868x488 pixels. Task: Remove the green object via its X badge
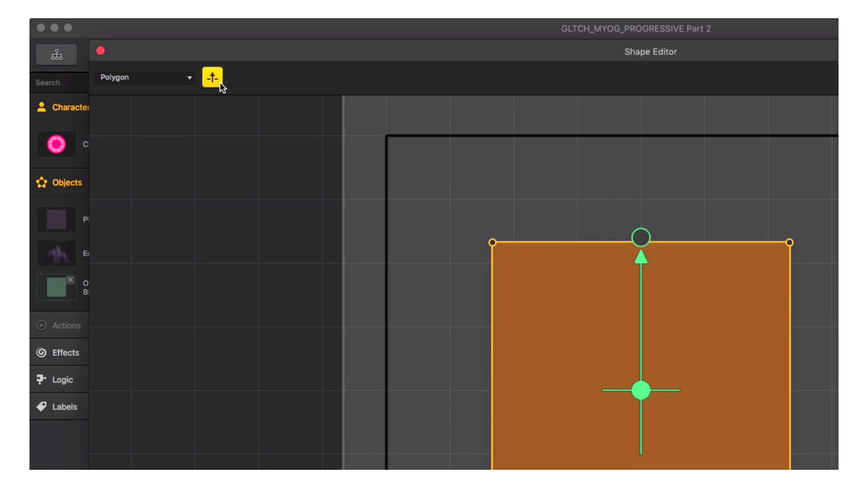[x=70, y=280]
